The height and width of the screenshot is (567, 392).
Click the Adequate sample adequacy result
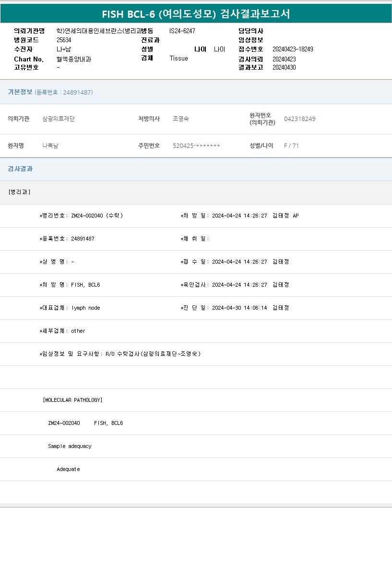point(68,470)
